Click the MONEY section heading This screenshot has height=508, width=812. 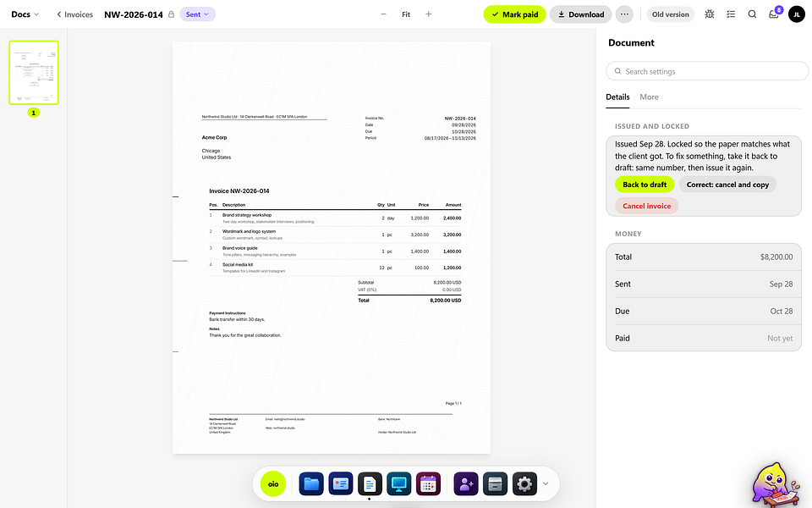(628, 234)
